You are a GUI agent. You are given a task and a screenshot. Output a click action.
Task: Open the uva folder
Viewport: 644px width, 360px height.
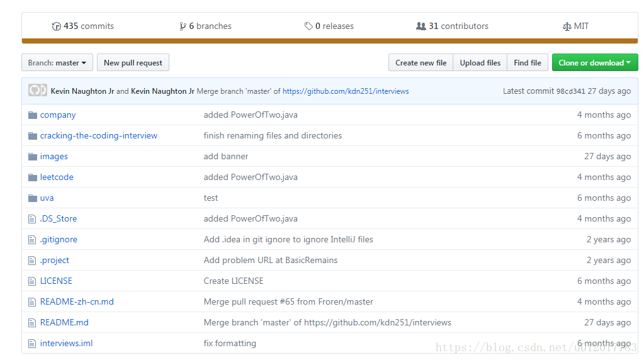(x=47, y=198)
